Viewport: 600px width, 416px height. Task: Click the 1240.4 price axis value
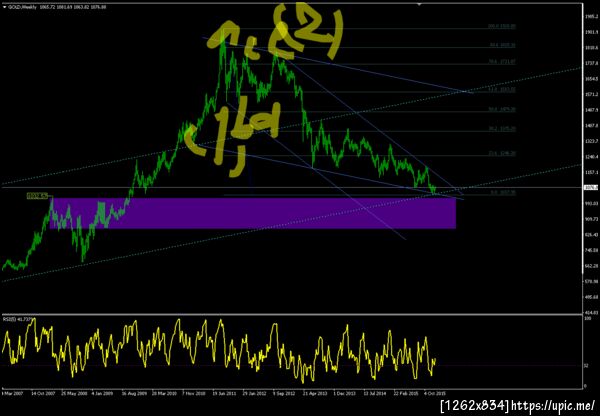[591, 157]
